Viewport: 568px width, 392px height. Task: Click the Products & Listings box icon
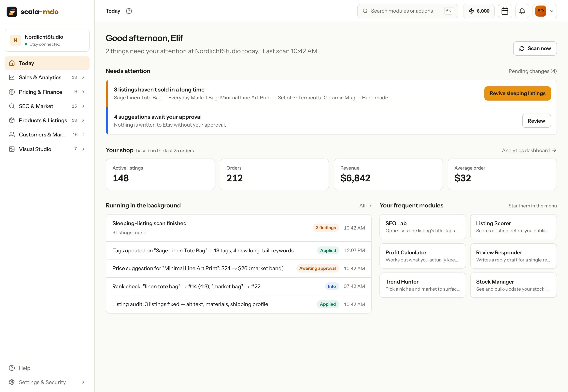12,120
